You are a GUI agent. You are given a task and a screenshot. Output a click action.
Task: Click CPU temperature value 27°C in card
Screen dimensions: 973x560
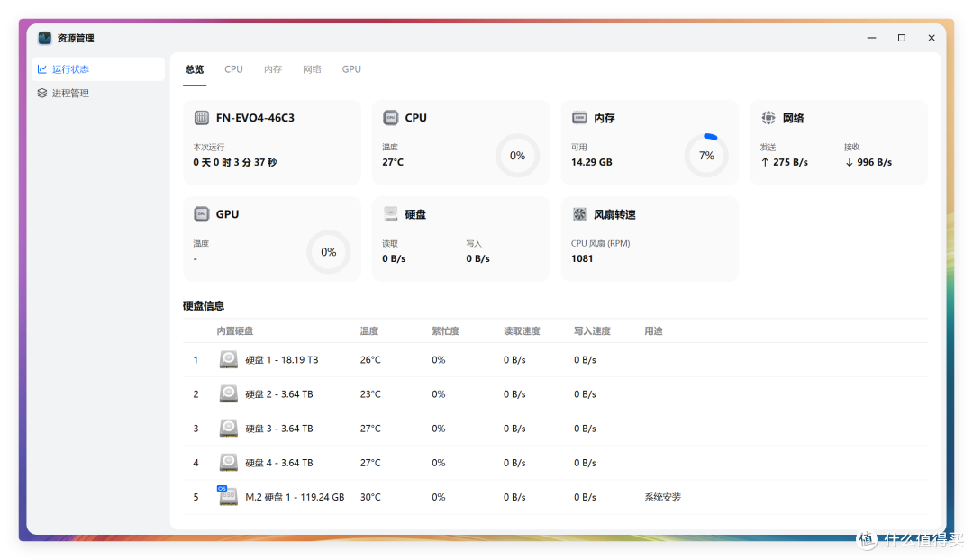click(x=393, y=162)
